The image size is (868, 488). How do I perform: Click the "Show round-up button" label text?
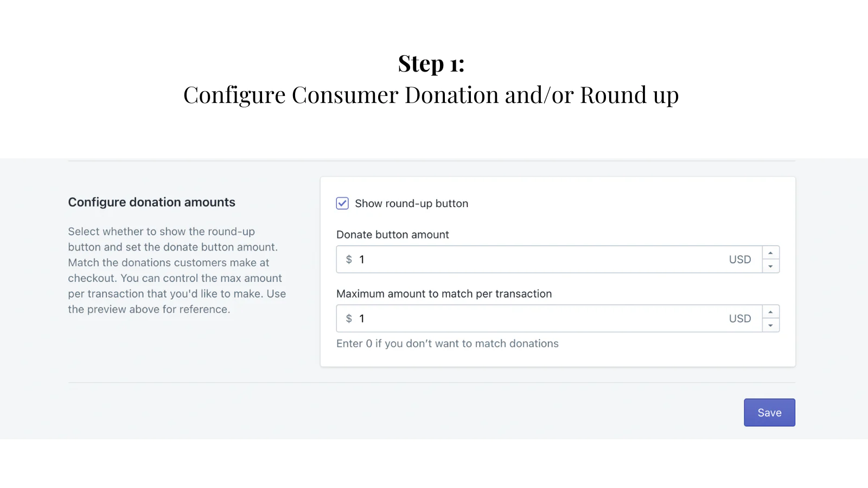(411, 204)
